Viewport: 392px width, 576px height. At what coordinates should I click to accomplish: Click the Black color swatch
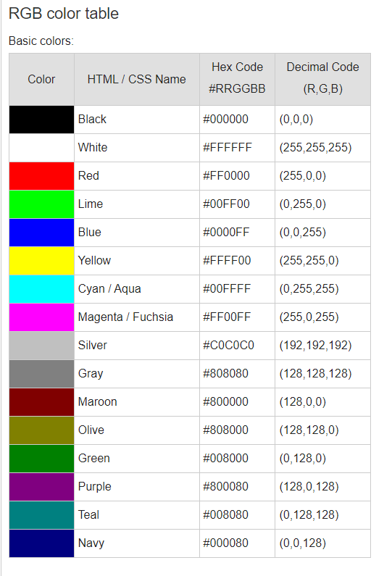(41, 120)
